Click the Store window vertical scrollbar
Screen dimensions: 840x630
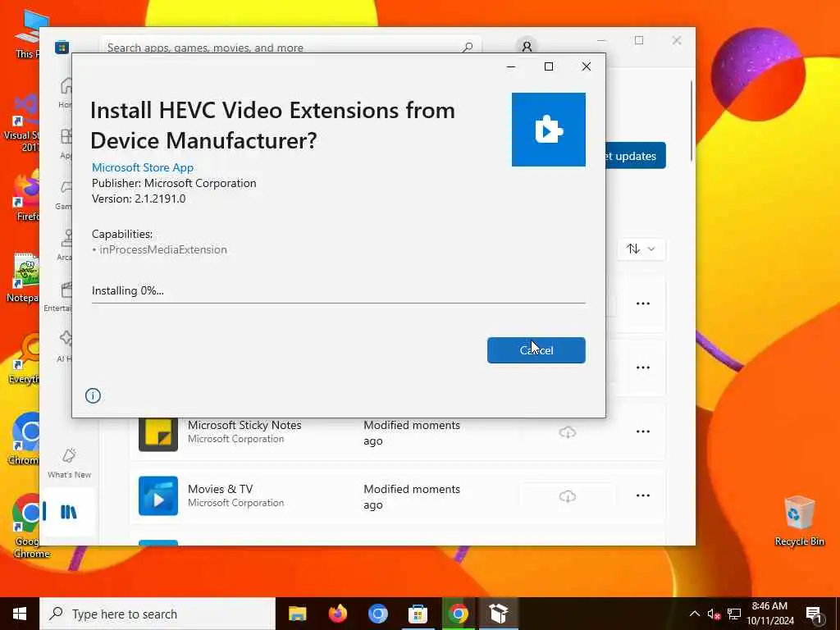691,121
